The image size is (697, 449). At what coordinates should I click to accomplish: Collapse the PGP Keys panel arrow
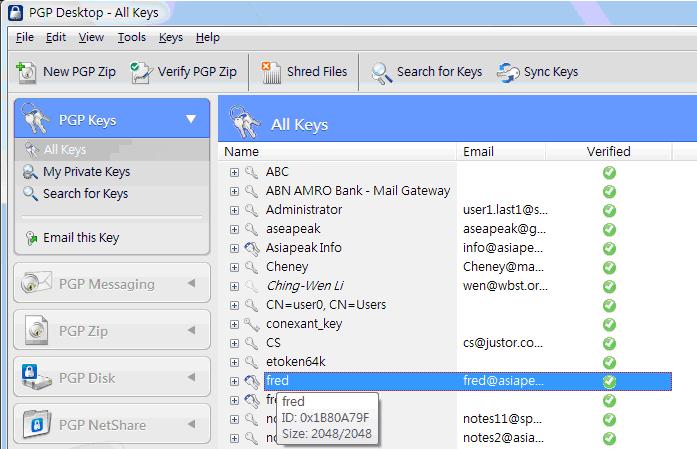(191, 120)
